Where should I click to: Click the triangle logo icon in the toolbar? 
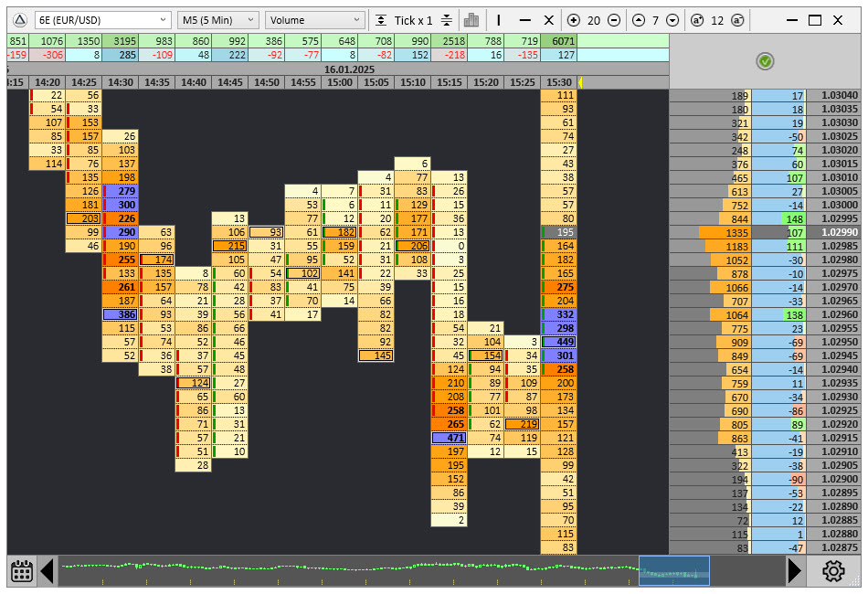point(20,20)
